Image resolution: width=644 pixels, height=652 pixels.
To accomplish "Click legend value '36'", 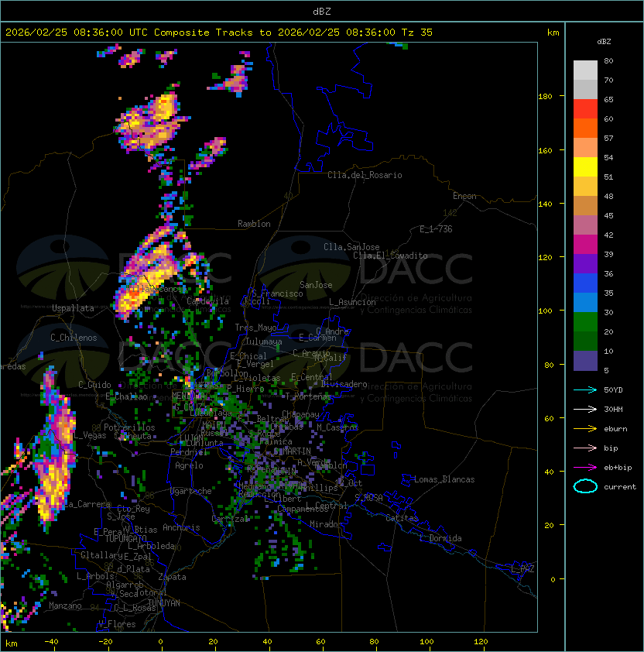I will 608,273.
